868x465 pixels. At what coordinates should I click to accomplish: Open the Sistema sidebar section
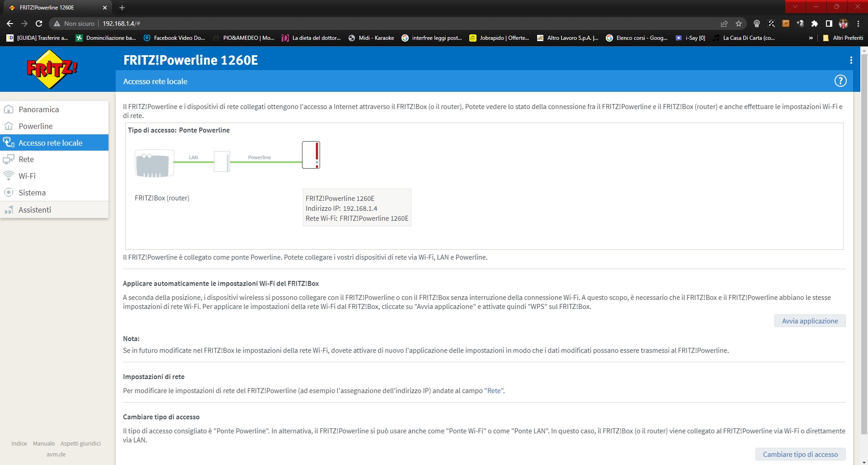coord(54,193)
